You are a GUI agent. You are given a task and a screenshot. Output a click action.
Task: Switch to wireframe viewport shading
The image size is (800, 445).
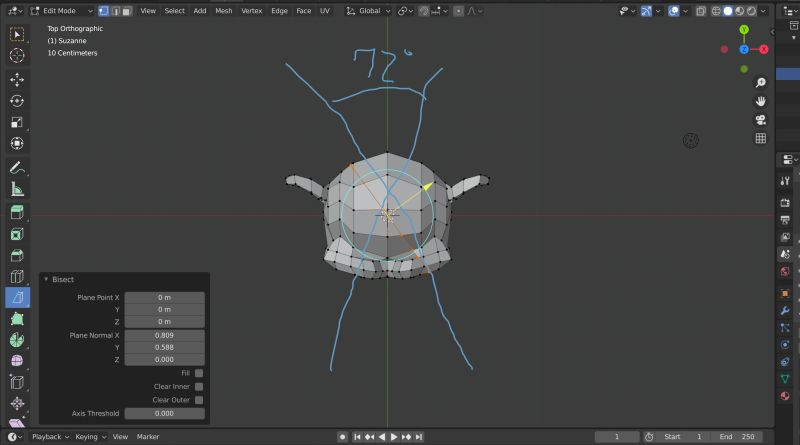(716, 11)
